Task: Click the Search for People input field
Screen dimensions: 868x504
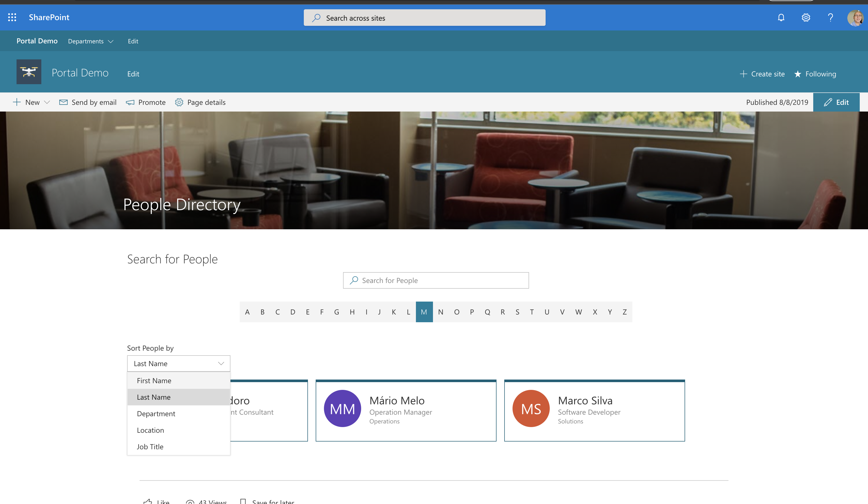Action: pyautogui.click(x=436, y=280)
